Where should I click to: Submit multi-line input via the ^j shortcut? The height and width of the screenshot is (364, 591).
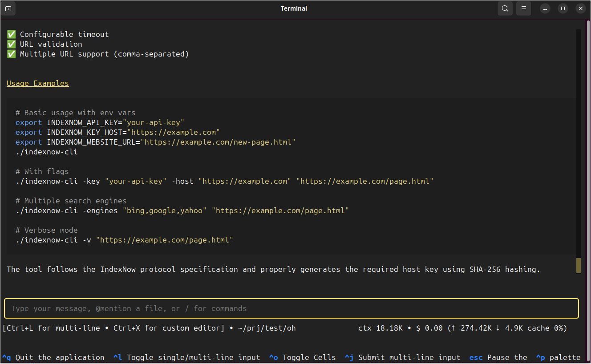(349, 357)
